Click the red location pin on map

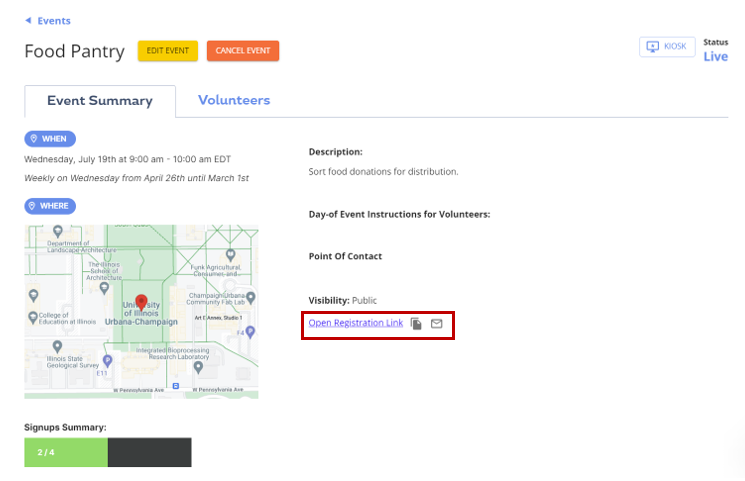coord(141,302)
